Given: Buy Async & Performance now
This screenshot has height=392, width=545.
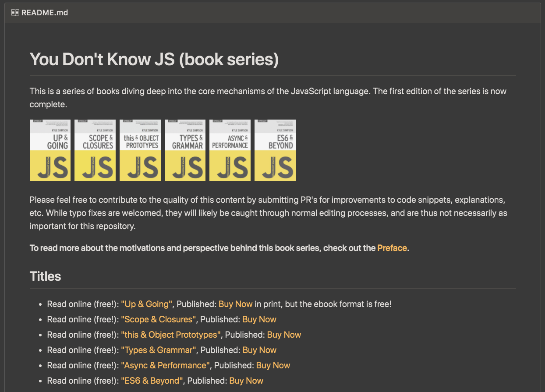Looking at the screenshot, I should point(273,365).
